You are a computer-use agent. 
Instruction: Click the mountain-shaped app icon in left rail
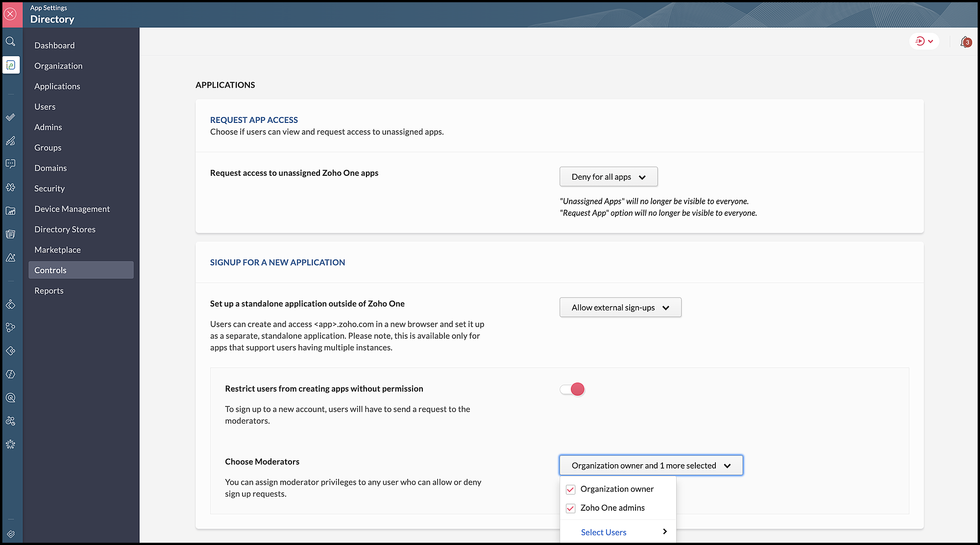tap(10, 258)
